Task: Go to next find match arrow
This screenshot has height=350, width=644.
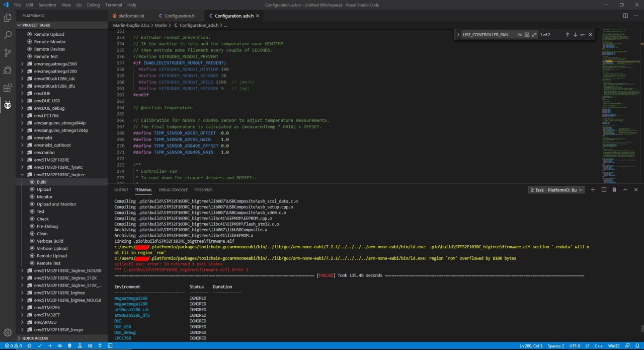Action: [x=575, y=35]
